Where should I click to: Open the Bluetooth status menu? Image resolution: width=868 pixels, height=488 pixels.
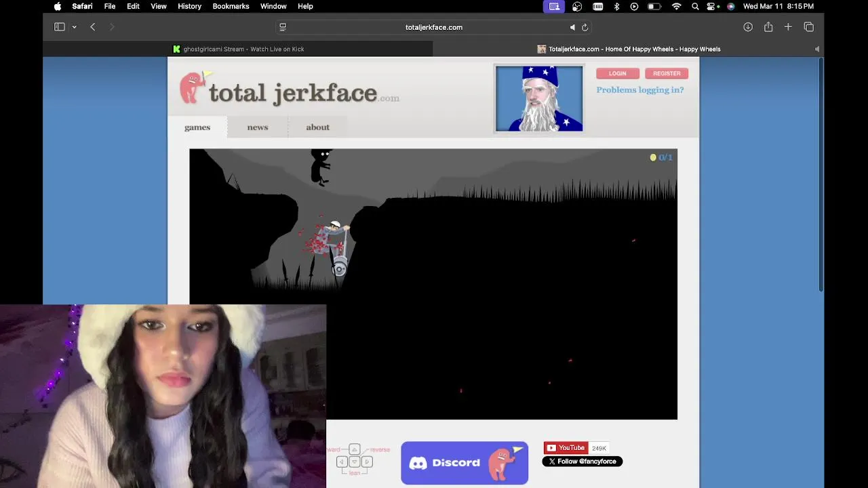616,6
